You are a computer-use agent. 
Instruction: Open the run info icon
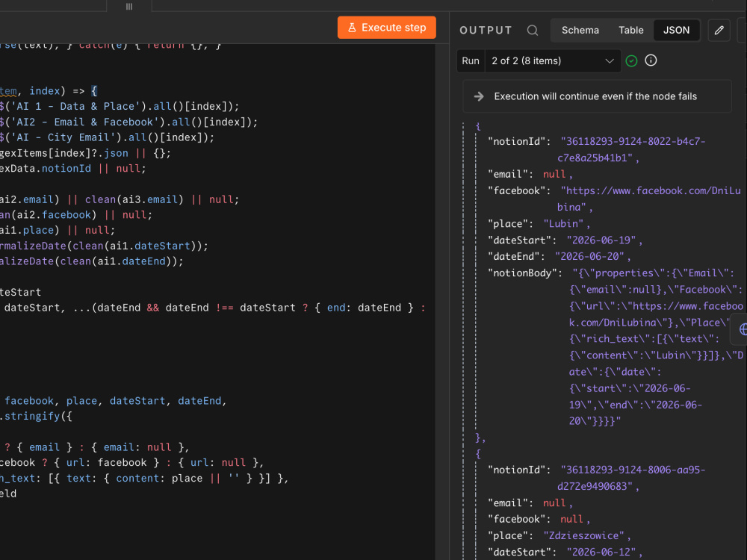651,60
